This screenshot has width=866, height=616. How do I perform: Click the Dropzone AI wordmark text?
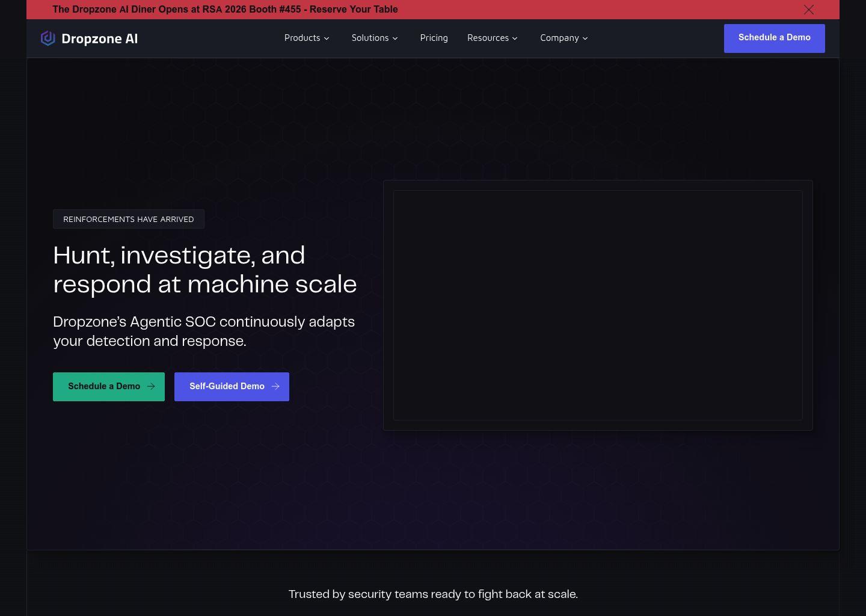click(x=100, y=39)
